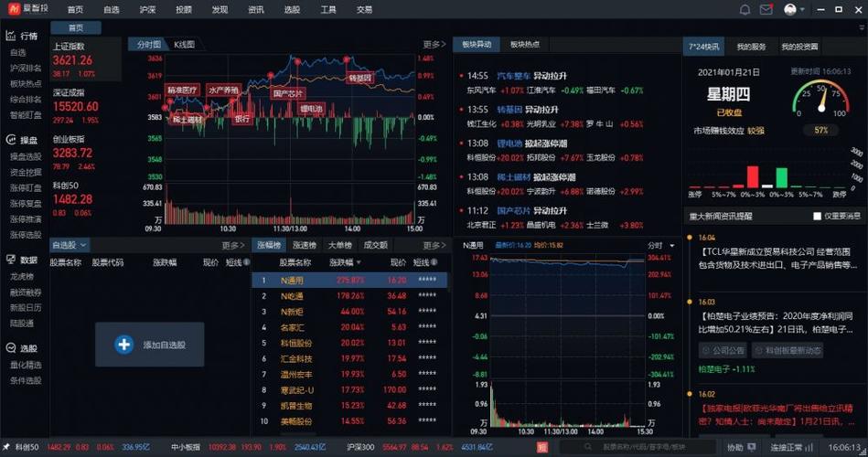Click the 协助 help icon in status bar
Screen dimensions: 868x457
(751, 447)
